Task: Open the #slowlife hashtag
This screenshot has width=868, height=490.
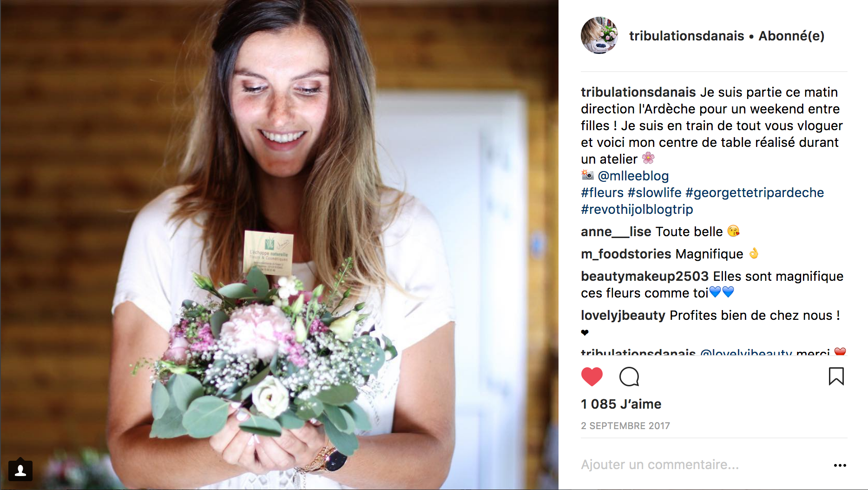Action: tap(654, 192)
